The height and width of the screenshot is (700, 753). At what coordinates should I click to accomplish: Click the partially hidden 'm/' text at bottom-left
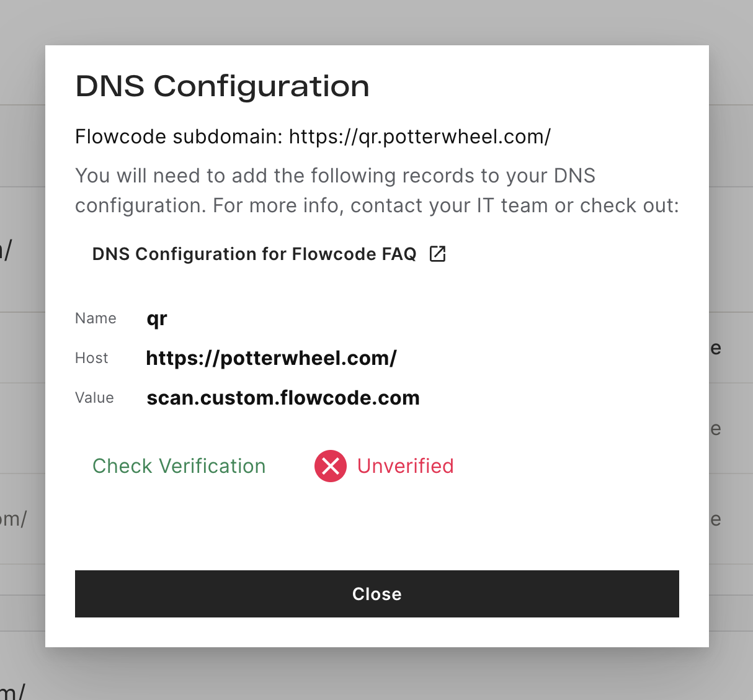(12, 690)
